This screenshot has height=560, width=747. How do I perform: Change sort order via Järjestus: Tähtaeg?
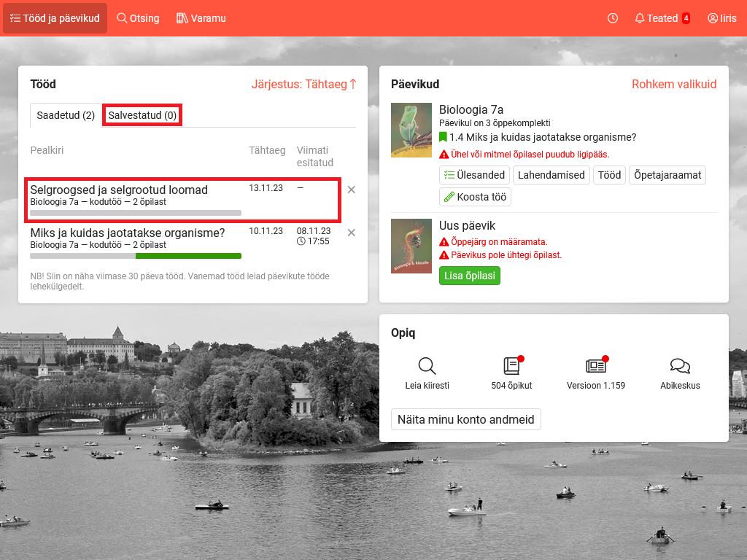[303, 84]
